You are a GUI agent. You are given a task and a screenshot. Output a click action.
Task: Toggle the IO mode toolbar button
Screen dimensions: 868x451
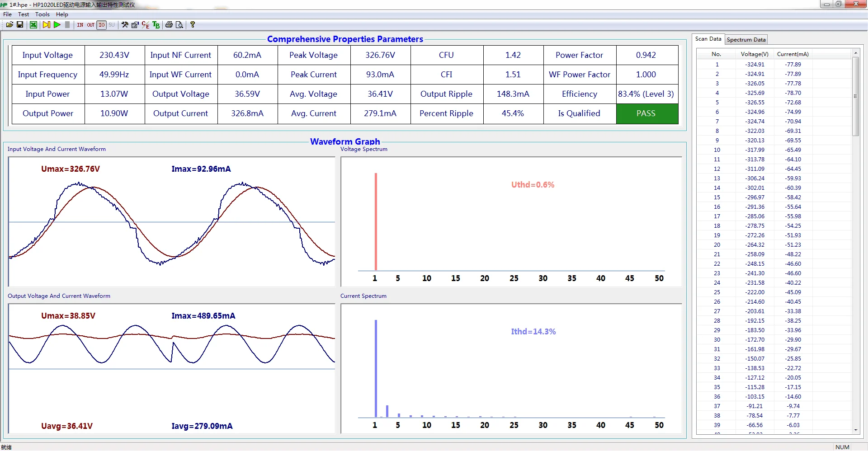click(102, 25)
